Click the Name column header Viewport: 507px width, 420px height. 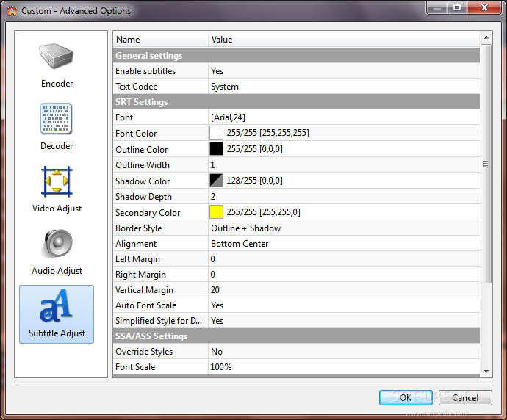161,40
